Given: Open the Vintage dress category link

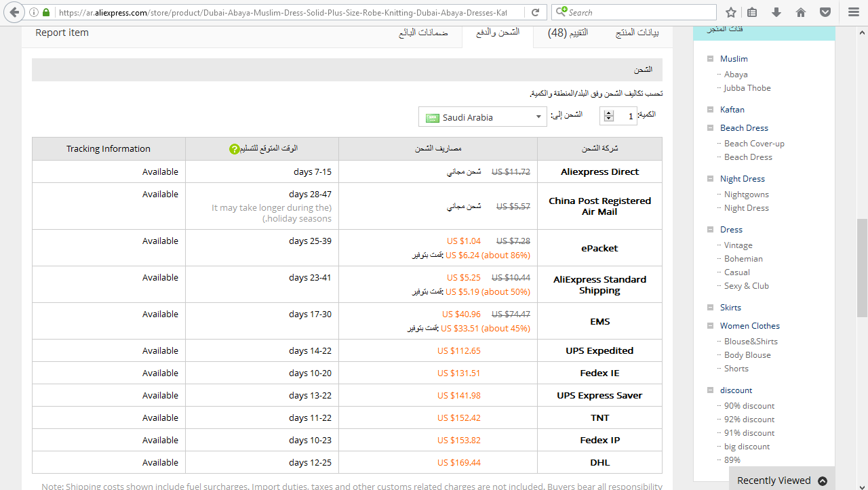Looking at the screenshot, I should click(738, 245).
